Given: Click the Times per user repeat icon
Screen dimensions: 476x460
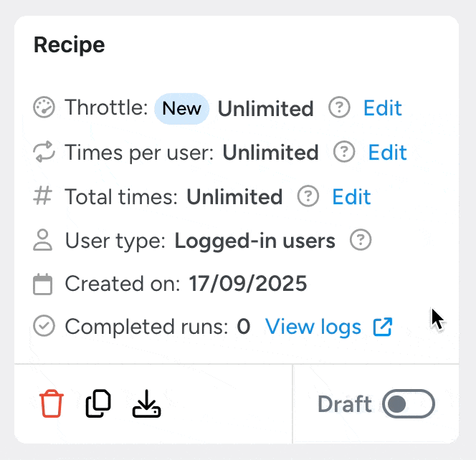Looking at the screenshot, I should click(44, 152).
